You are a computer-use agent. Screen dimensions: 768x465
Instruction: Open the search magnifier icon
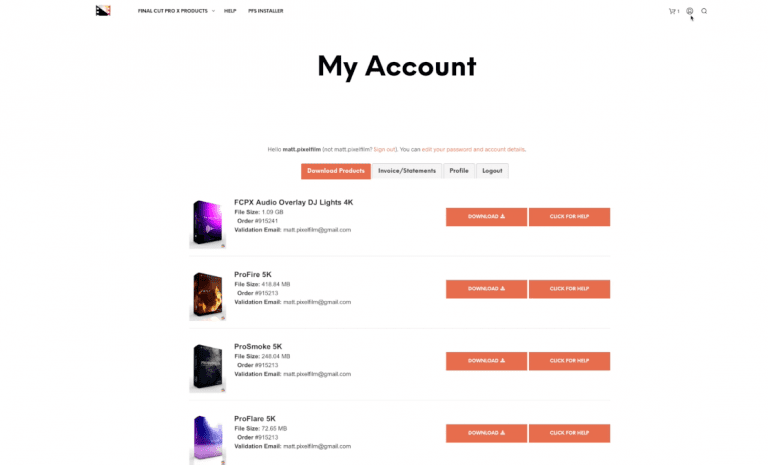tap(704, 11)
